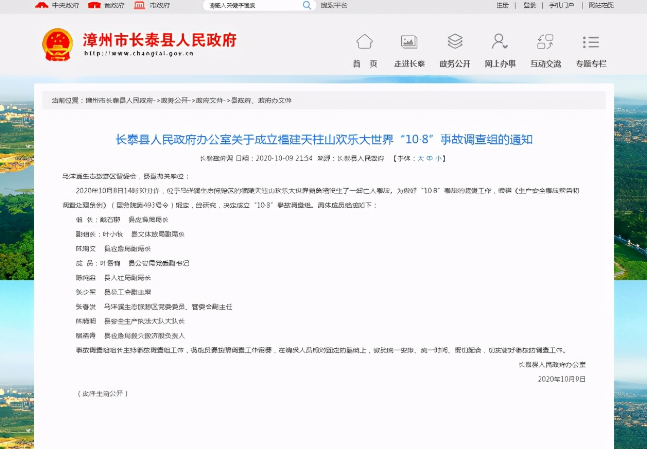Screen dimensions: 647x449
Task: Click the house icon for 首页
Action: click(x=365, y=42)
